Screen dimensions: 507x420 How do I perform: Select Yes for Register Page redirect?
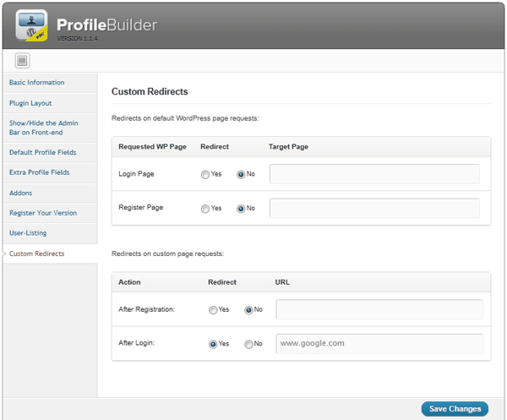coord(205,209)
